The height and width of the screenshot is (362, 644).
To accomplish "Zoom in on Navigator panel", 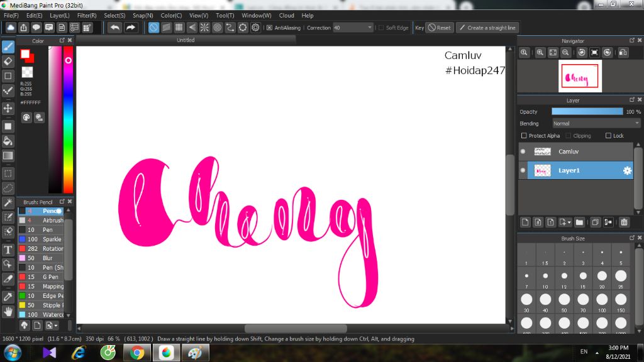I will click(540, 53).
